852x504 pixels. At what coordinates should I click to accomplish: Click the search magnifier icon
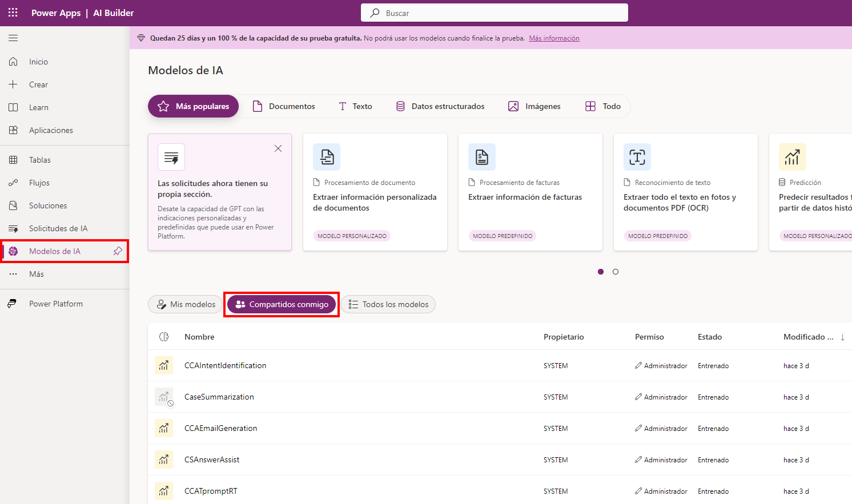(x=375, y=13)
